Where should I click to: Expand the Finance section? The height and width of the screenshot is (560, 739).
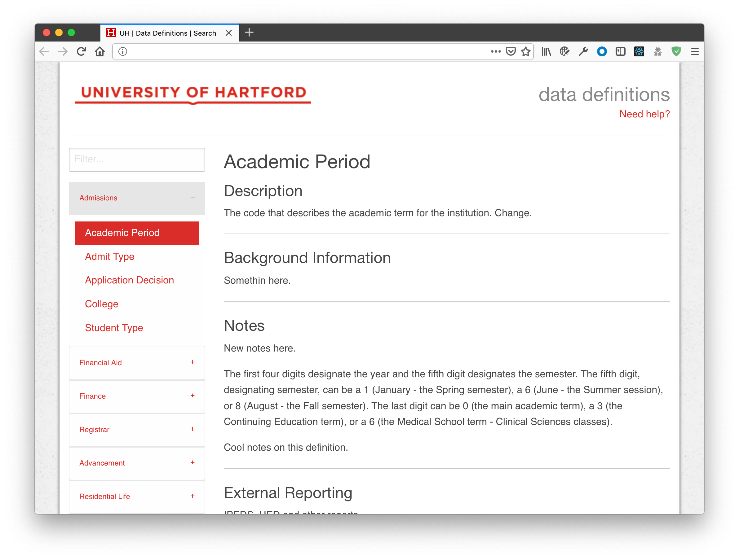tap(137, 396)
